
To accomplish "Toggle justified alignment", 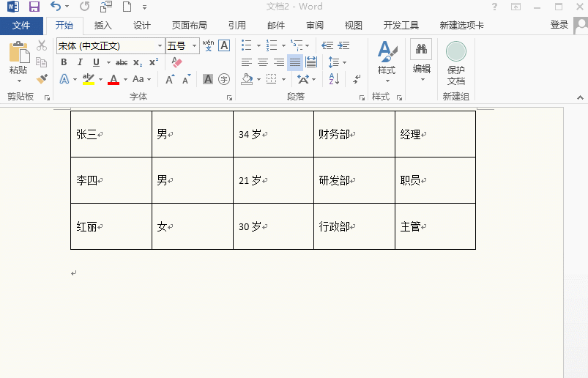I will (295, 62).
